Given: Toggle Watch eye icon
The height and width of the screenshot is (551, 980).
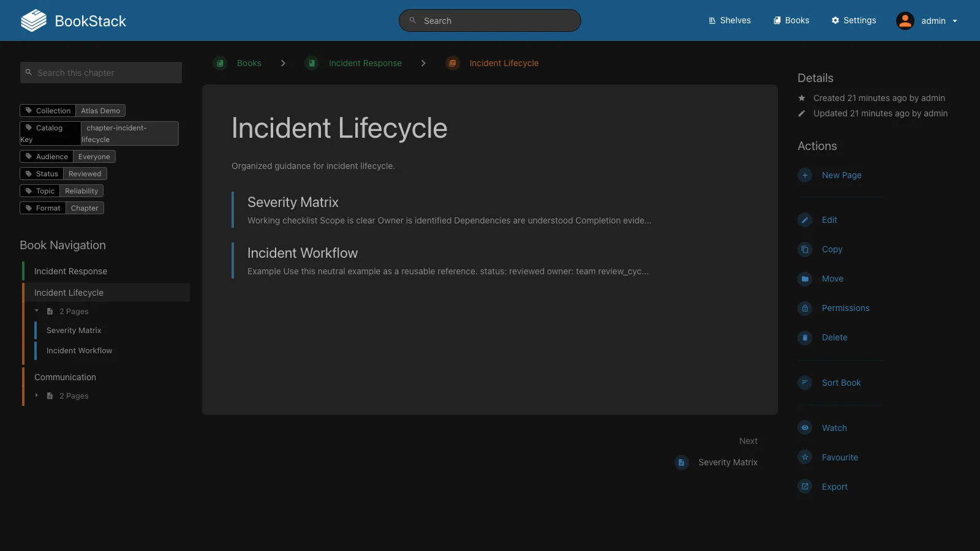Looking at the screenshot, I should [x=805, y=428].
